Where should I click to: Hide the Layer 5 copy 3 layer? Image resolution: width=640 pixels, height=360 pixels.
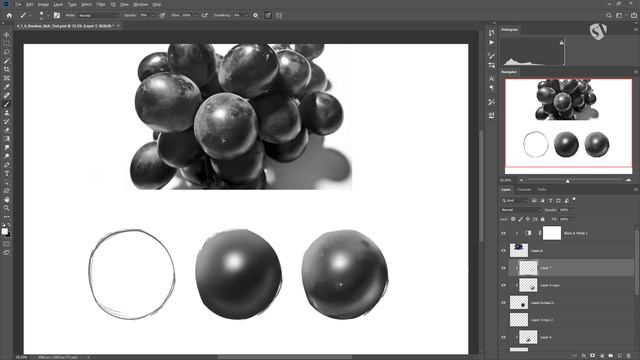pos(503,303)
